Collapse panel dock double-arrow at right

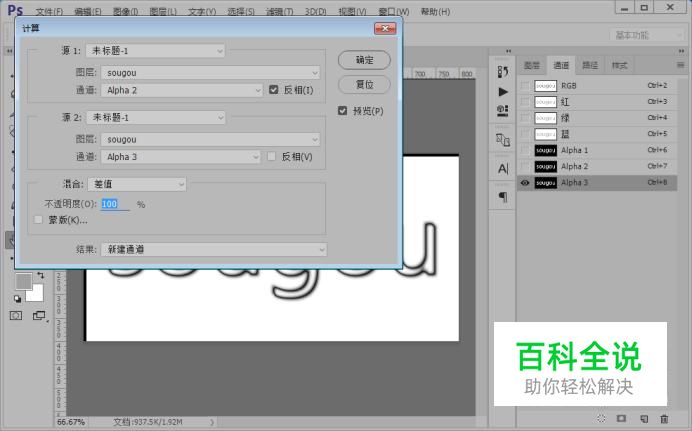[x=681, y=51]
